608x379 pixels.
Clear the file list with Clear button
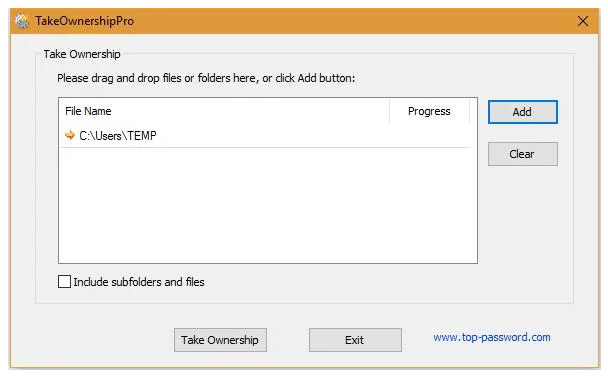tap(523, 154)
